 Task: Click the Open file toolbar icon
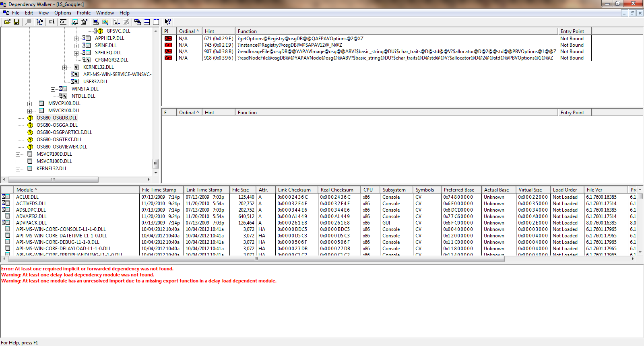point(7,22)
